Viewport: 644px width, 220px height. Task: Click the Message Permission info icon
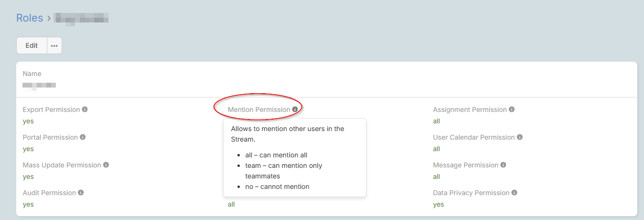[503, 165]
